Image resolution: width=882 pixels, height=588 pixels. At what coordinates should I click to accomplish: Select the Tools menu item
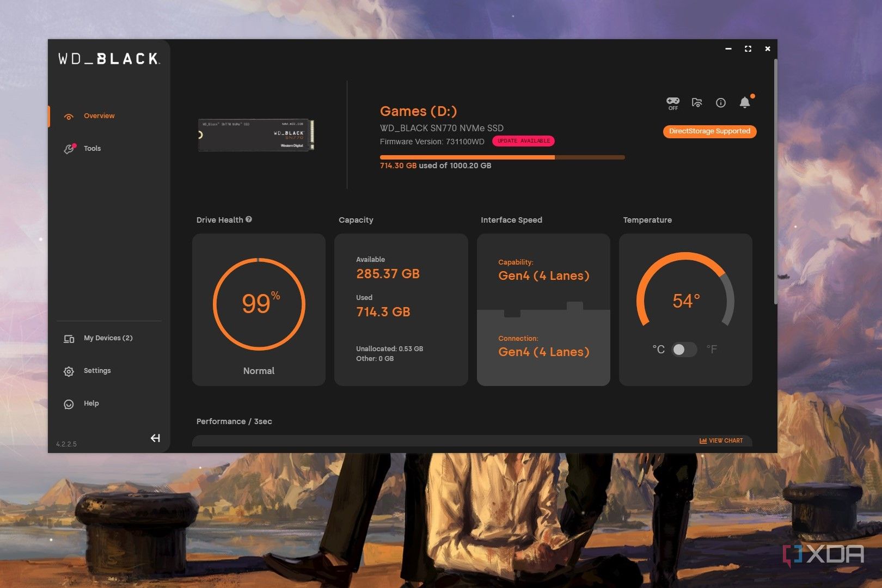point(92,149)
